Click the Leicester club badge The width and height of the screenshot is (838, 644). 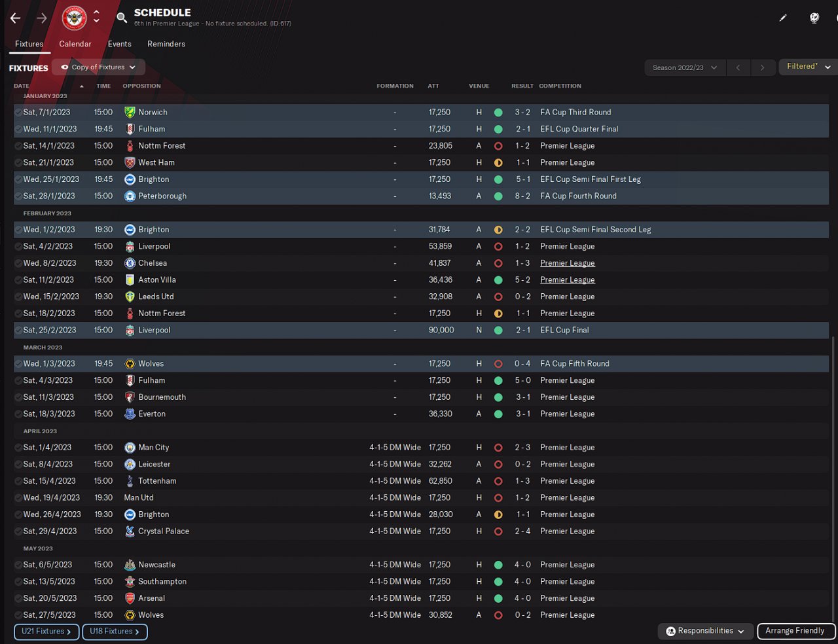(x=130, y=465)
